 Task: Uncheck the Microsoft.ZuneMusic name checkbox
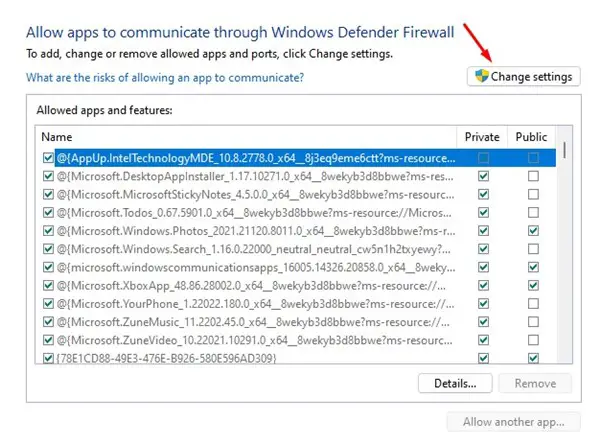pos(48,322)
